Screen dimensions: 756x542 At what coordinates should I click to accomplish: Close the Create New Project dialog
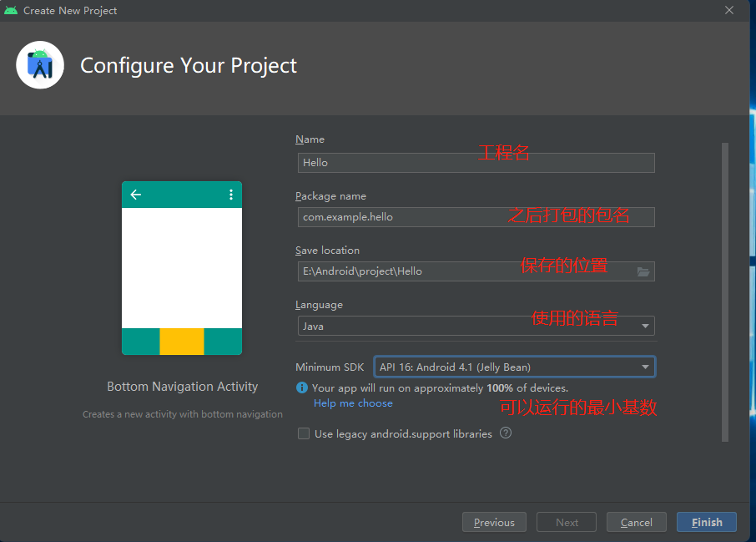(x=729, y=10)
